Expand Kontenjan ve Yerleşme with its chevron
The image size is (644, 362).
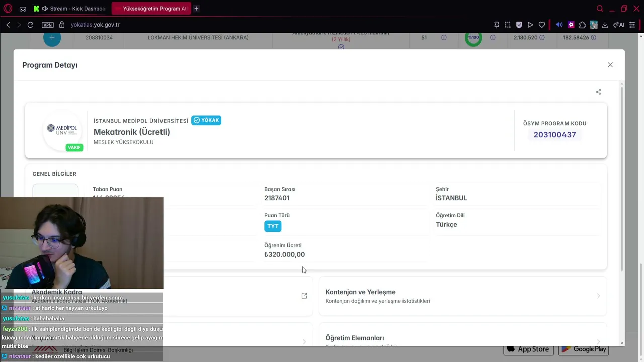tap(598, 296)
